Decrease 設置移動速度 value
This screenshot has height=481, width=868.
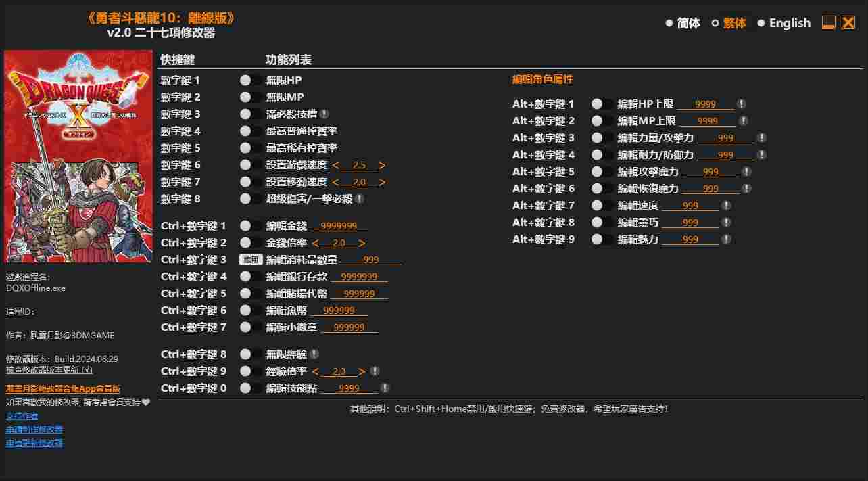click(x=335, y=183)
